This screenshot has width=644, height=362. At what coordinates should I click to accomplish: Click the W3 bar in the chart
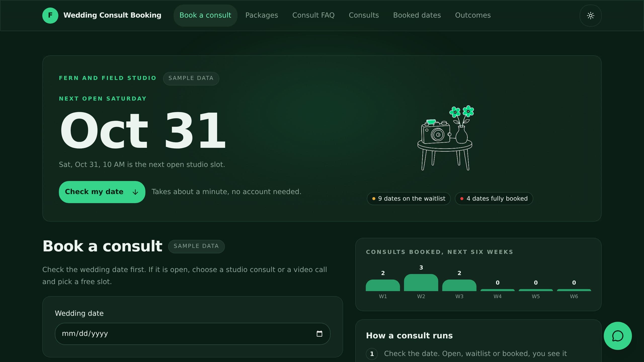[x=459, y=285]
